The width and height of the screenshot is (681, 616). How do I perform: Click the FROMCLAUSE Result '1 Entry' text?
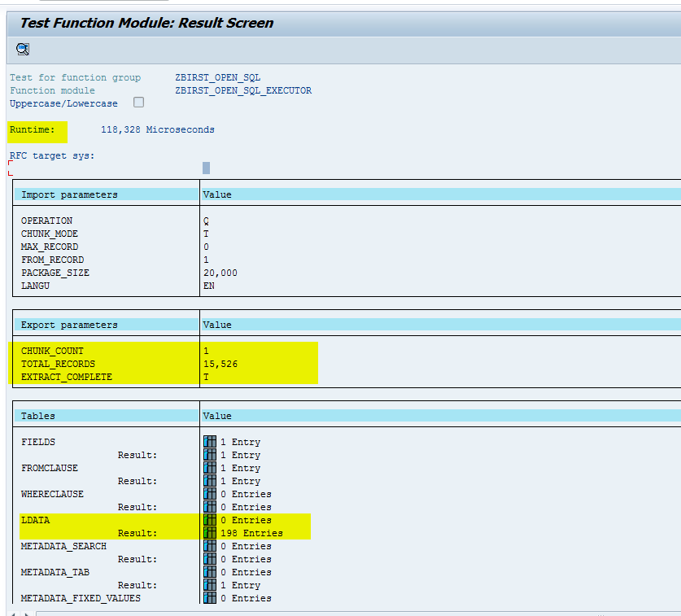point(240,481)
